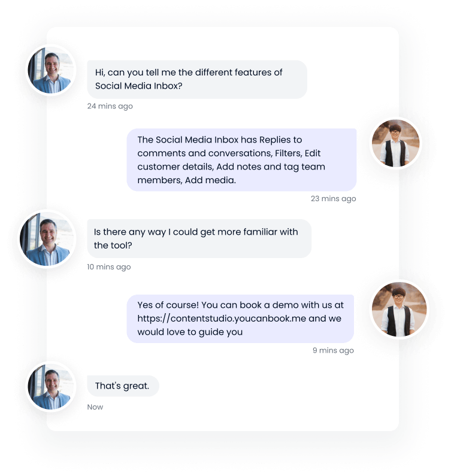454x476 pixels.
Task: Click the 'Is there any way I could get more familiar' bubble
Action: (x=199, y=239)
